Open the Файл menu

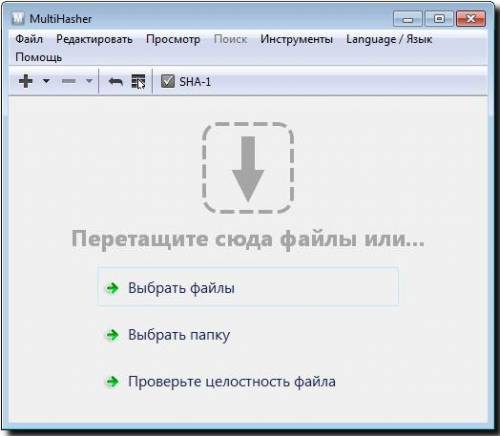29,39
